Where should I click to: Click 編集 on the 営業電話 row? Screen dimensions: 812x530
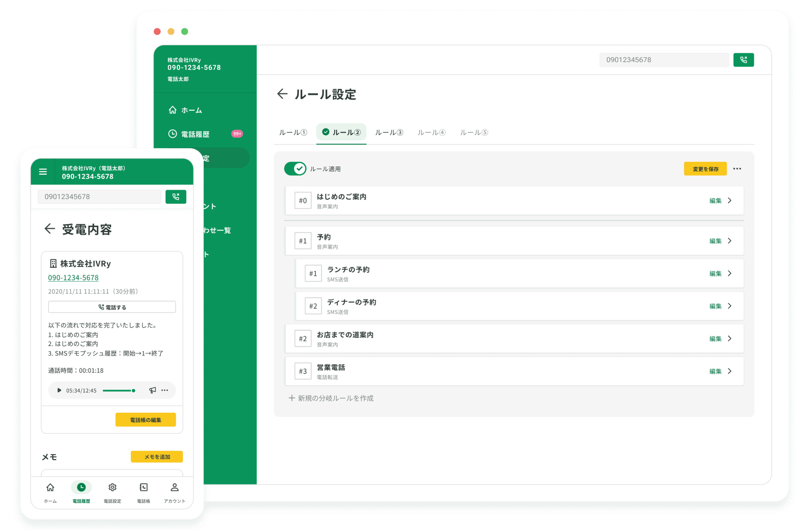click(x=715, y=371)
